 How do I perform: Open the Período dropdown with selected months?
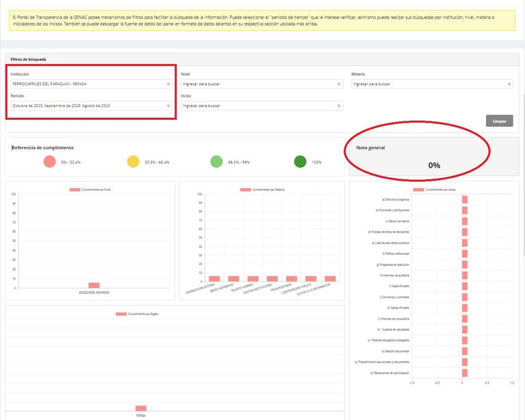click(89, 106)
